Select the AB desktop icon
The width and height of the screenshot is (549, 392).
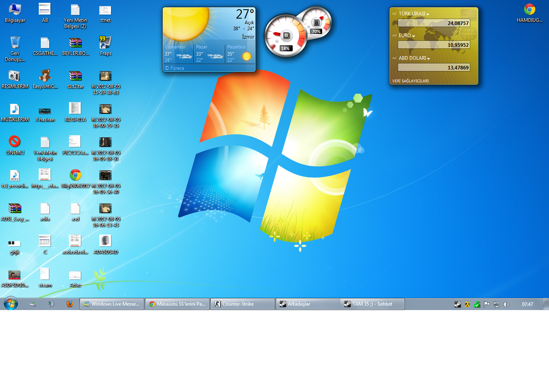[x=45, y=13]
